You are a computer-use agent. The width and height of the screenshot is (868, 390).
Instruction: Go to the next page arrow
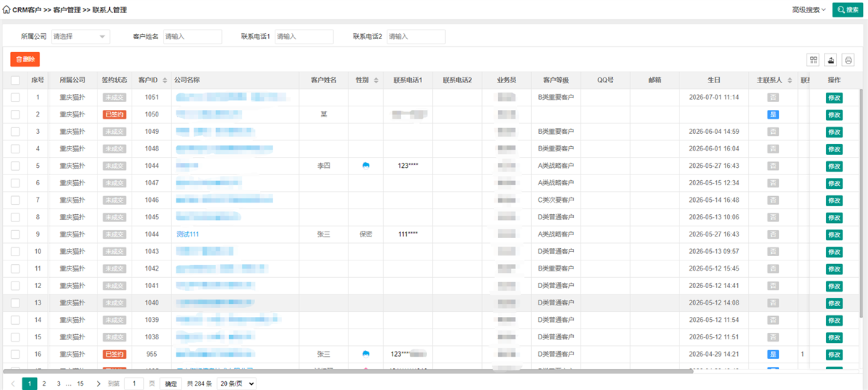[x=98, y=383]
